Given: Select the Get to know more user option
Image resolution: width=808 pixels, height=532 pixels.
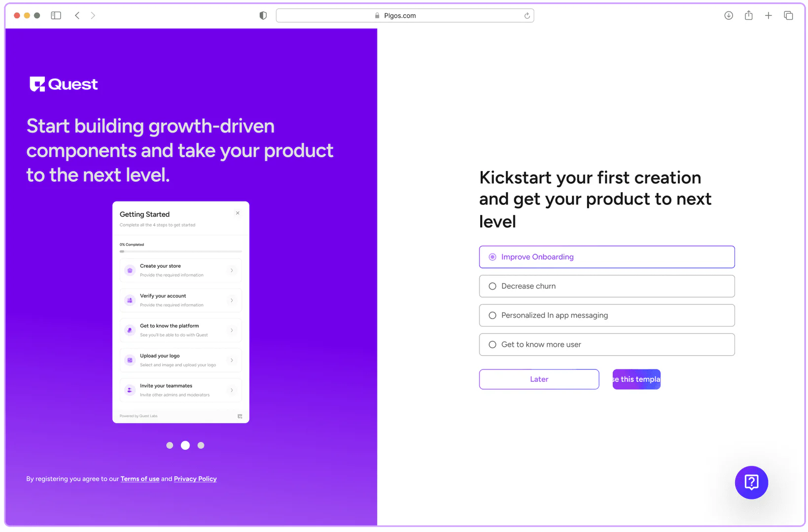Looking at the screenshot, I should click(492, 344).
